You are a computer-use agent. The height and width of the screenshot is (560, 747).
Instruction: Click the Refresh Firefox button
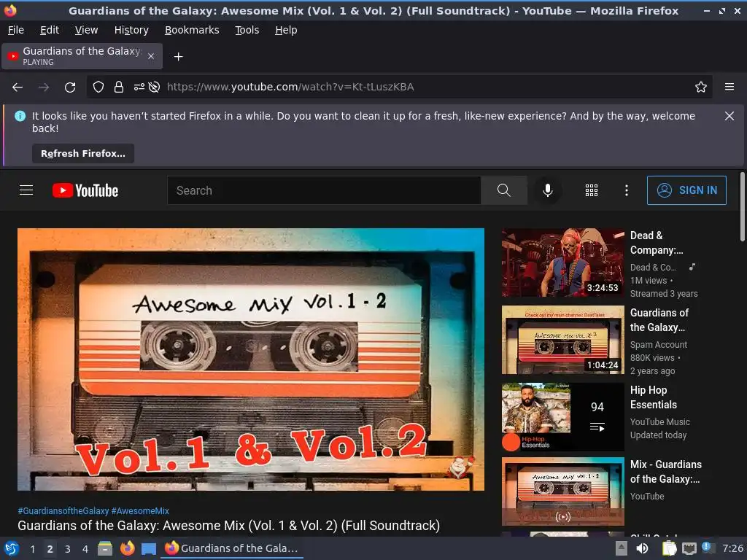[x=83, y=154]
